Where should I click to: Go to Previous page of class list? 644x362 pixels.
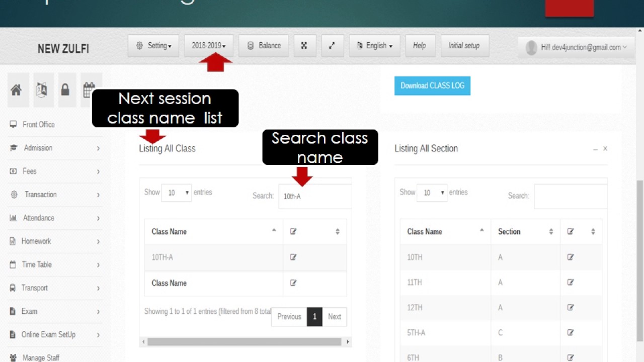pos(289,317)
